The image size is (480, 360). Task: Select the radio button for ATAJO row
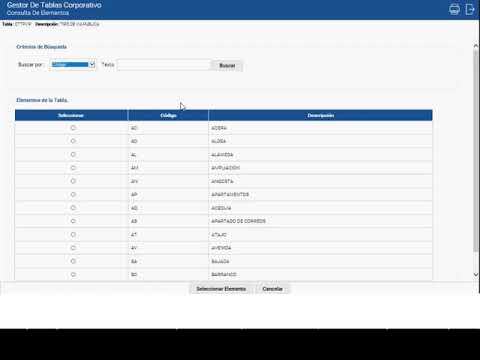pyautogui.click(x=73, y=235)
